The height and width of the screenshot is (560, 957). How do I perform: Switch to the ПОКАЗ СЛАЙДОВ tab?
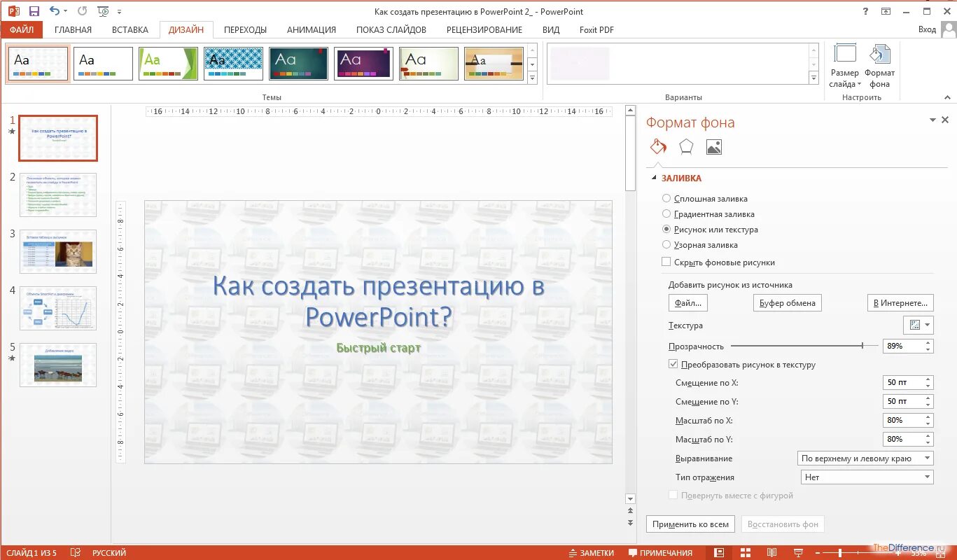click(391, 30)
